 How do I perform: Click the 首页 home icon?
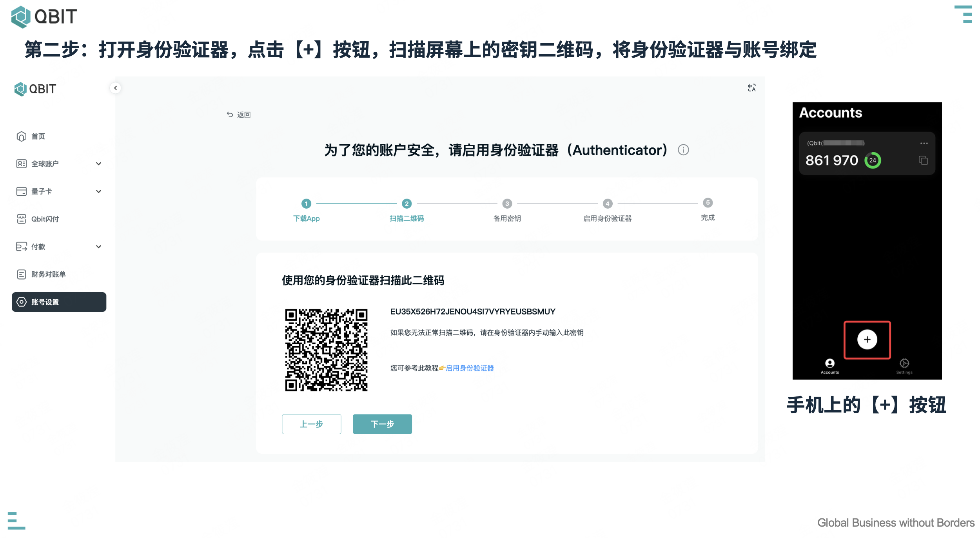21,136
